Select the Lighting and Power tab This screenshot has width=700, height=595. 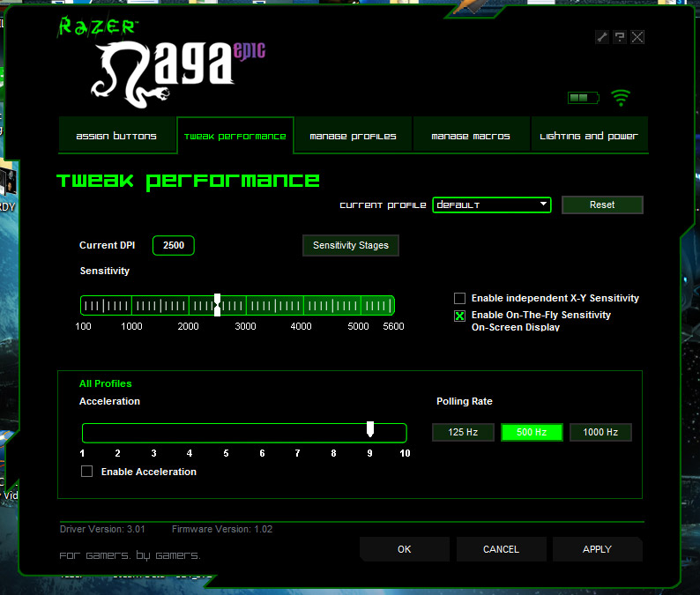tap(588, 137)
